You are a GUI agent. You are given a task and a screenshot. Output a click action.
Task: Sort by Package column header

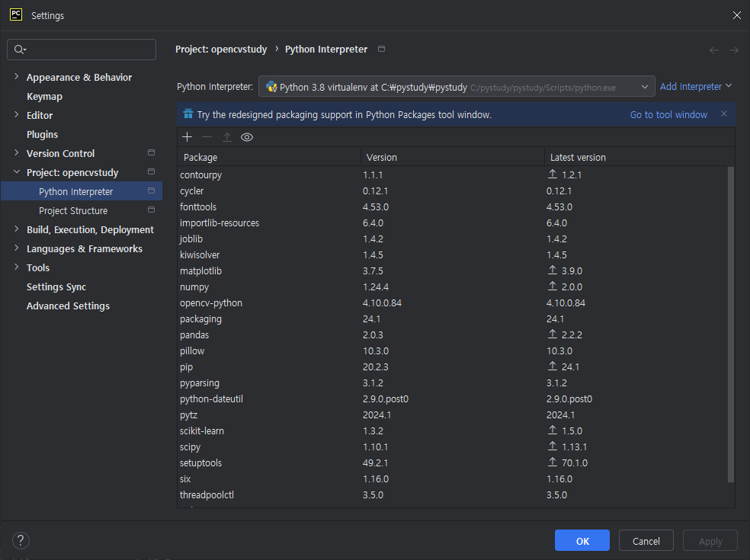tap(269, 158)
